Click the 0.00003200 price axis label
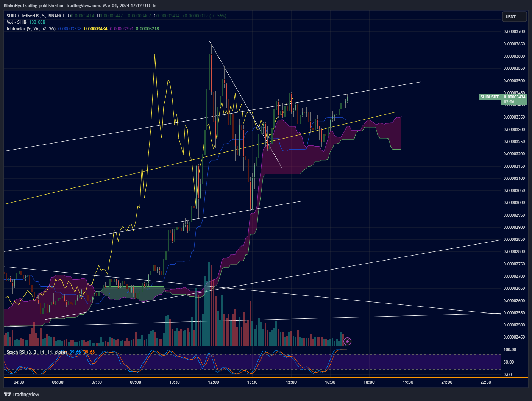The width and height of the screenshot is (532, 401). (x=514, y=154)
